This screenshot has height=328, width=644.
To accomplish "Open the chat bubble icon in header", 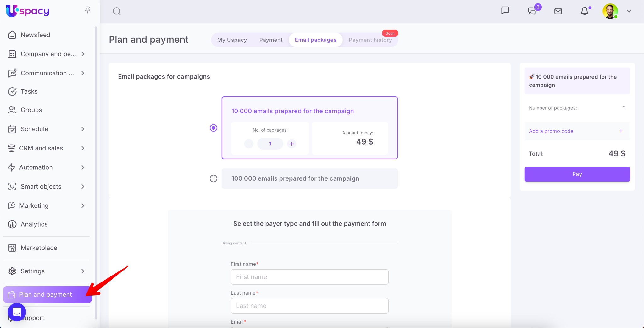I will pos(505,11).
